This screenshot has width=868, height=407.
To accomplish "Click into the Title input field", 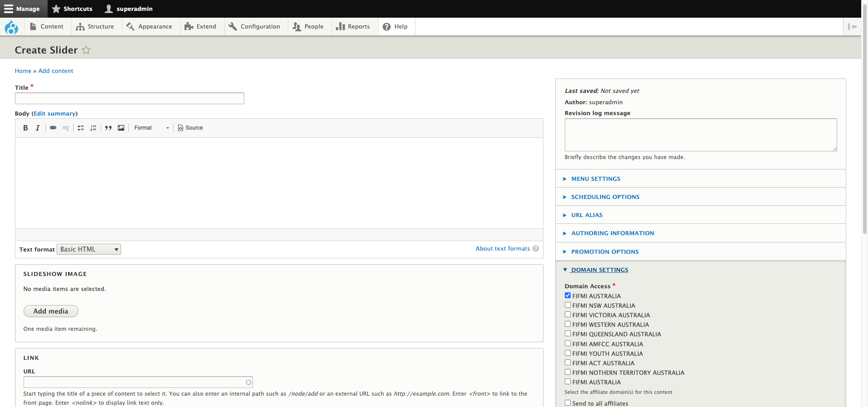I will pyautogui.click(x=130, y=98).
